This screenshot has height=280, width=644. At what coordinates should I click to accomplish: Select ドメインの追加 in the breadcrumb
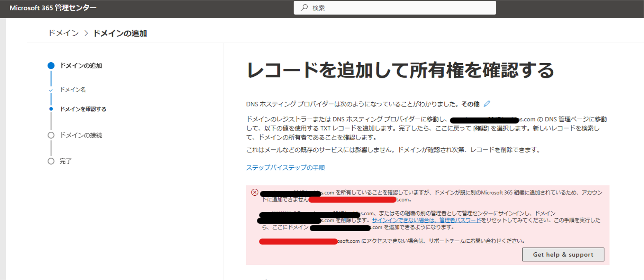(120, 33)
